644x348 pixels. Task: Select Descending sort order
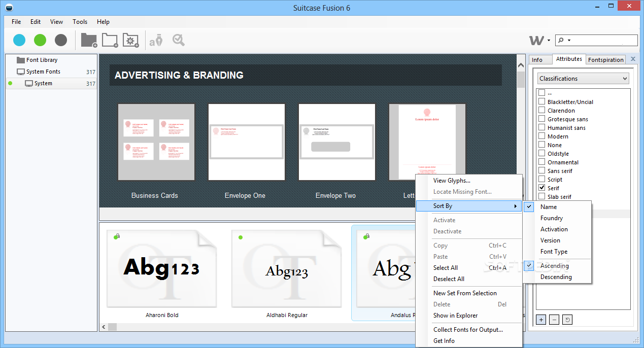(x=557, y=277)
